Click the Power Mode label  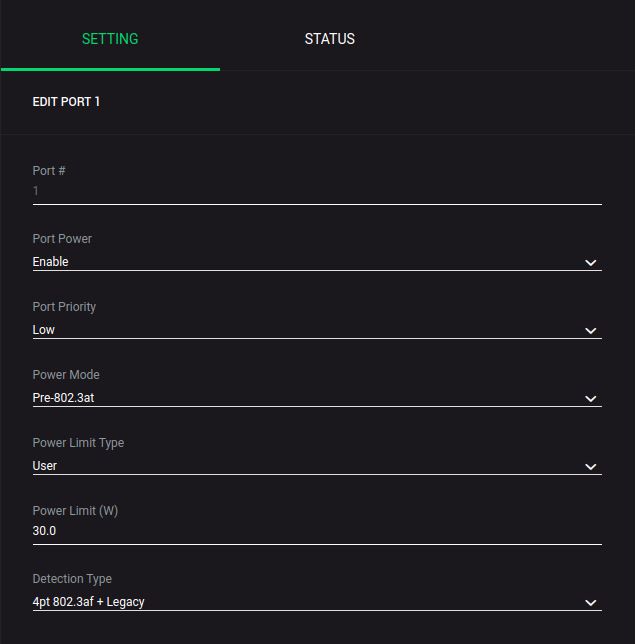click(x=66, y=375)
